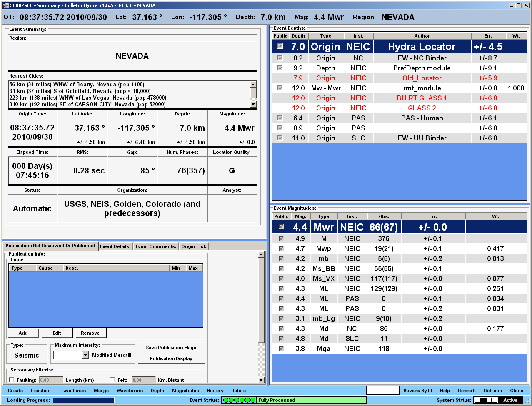This screenshot has height=406, width=532.
Task: Click the Help button in bottom bar
Action: pos(445,391)
